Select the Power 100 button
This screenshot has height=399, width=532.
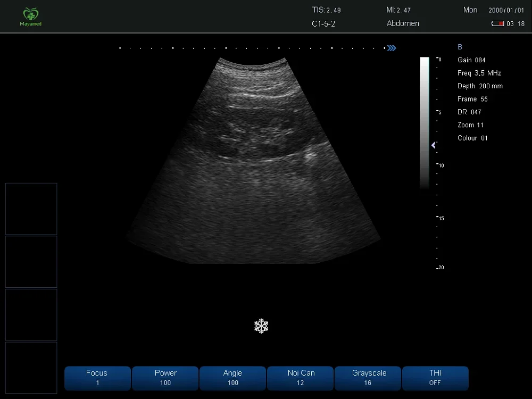point(165,378)
